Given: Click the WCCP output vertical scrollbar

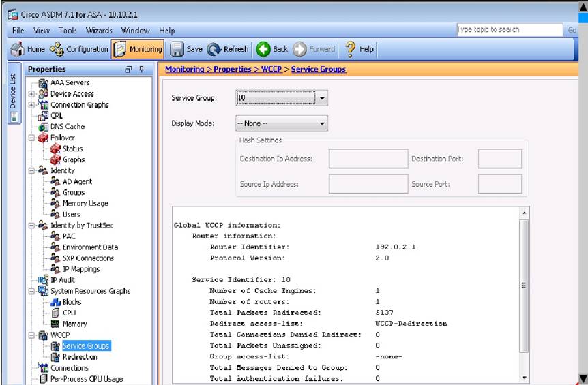Looking at the screenshot, I should (x=524, y=286).
